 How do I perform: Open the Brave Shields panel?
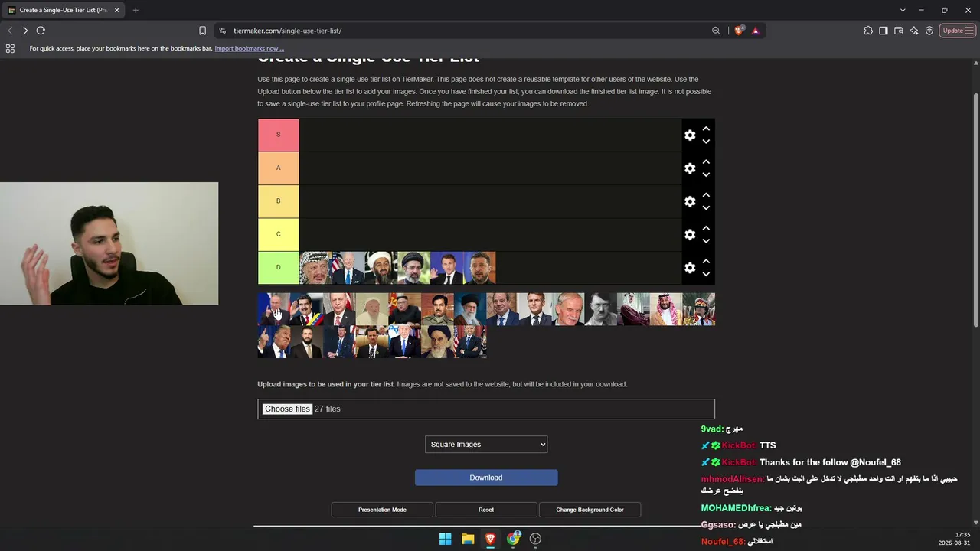coord(739,31)
